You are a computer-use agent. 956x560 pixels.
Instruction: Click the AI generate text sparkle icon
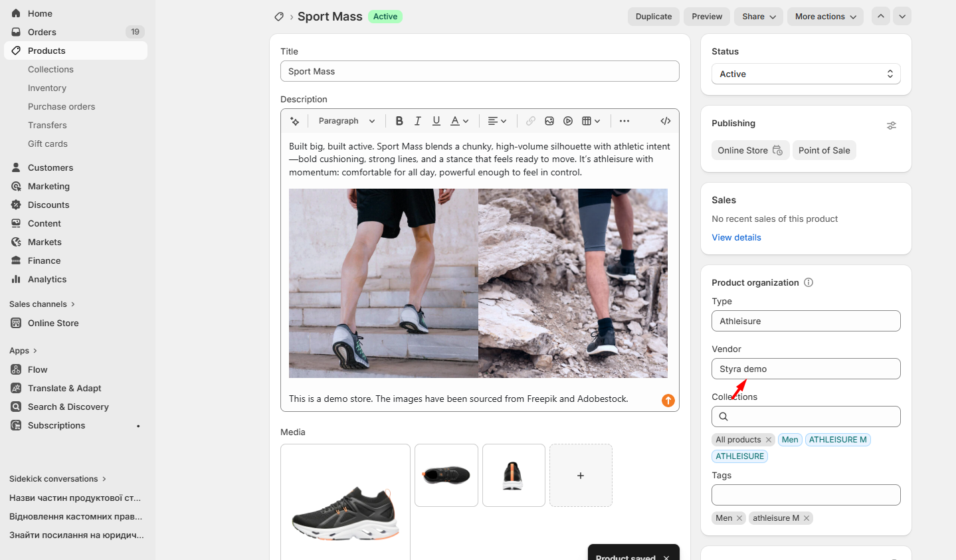coord(295,121)
